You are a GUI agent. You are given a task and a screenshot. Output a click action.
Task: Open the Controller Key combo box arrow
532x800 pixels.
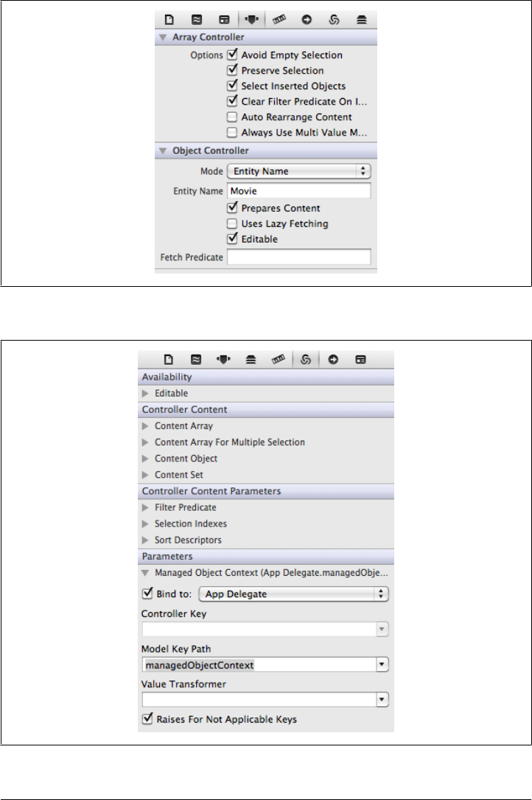pos(382,630)
